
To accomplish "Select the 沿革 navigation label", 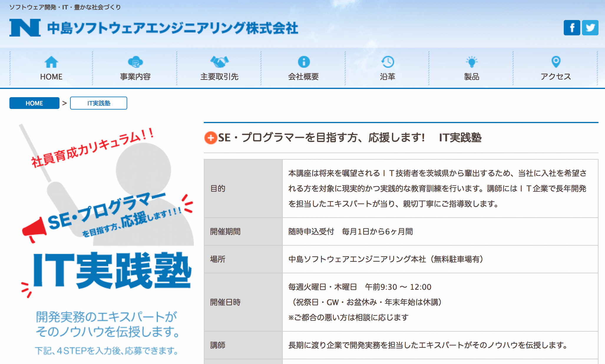I will click(x=388, y=77).
